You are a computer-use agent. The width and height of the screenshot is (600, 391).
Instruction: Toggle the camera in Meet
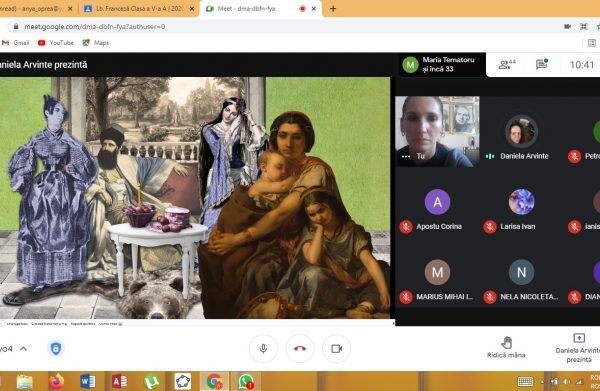(x=336, y=349)
